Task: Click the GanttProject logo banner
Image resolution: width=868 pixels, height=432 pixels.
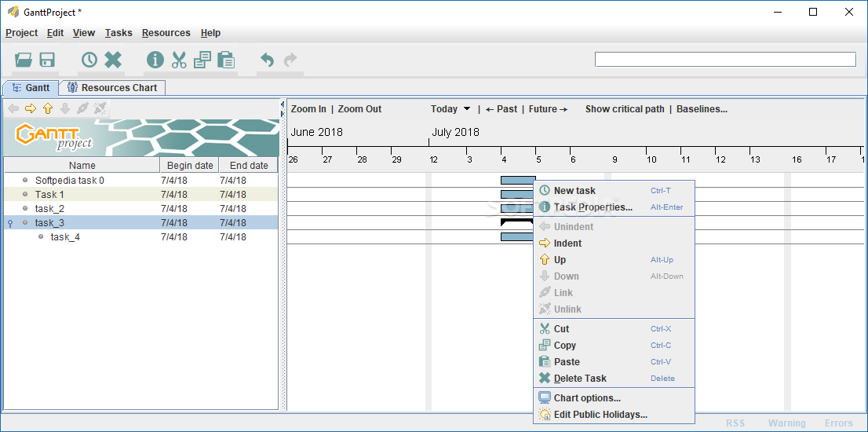Action: click(x=141, y=137)
